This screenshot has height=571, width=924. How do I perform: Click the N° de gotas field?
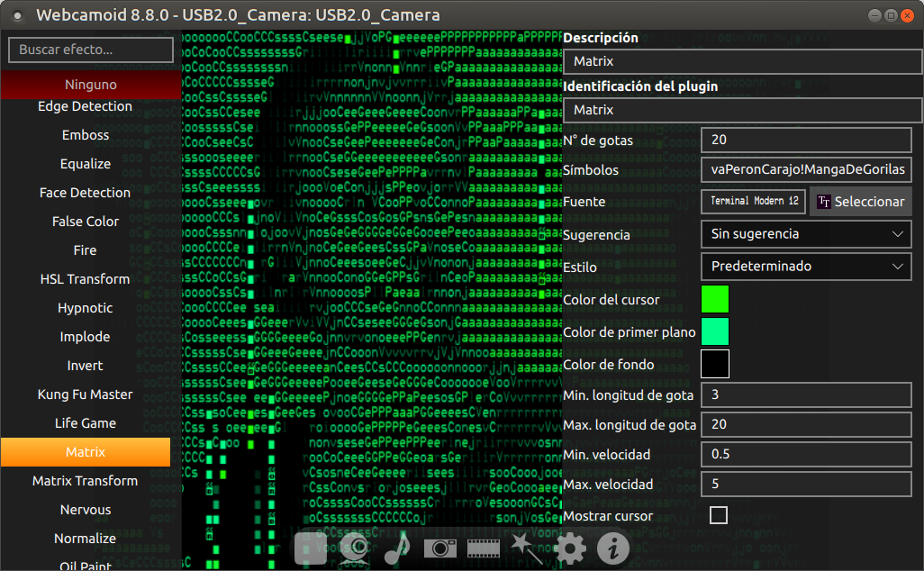coord(806,140)
